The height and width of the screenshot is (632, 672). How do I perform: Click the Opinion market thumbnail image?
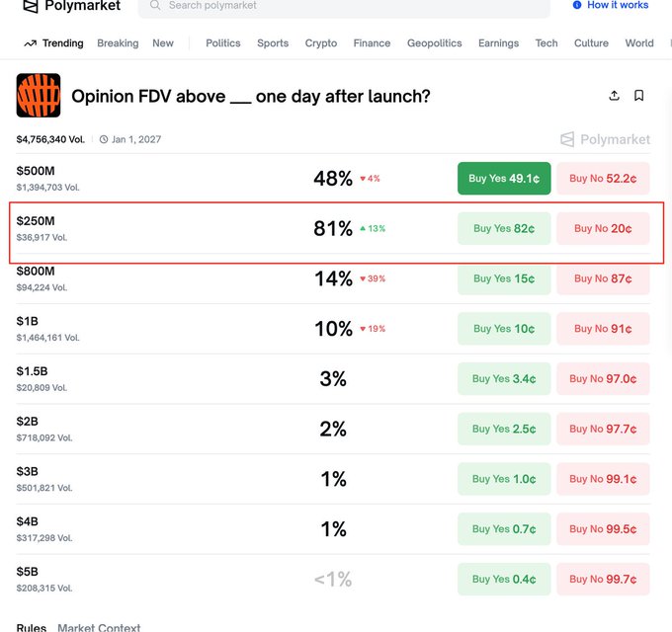click(39, 96)
